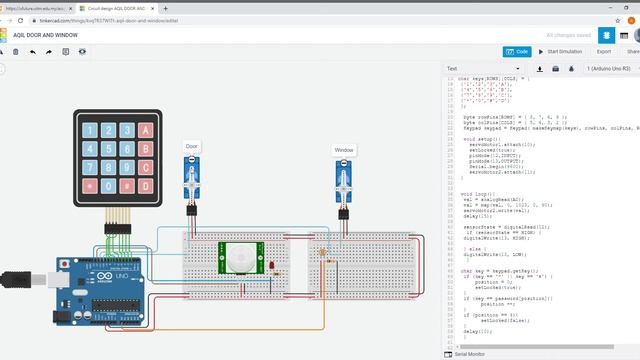
Task: Select keypad hash key
Action: coord(127,186)
